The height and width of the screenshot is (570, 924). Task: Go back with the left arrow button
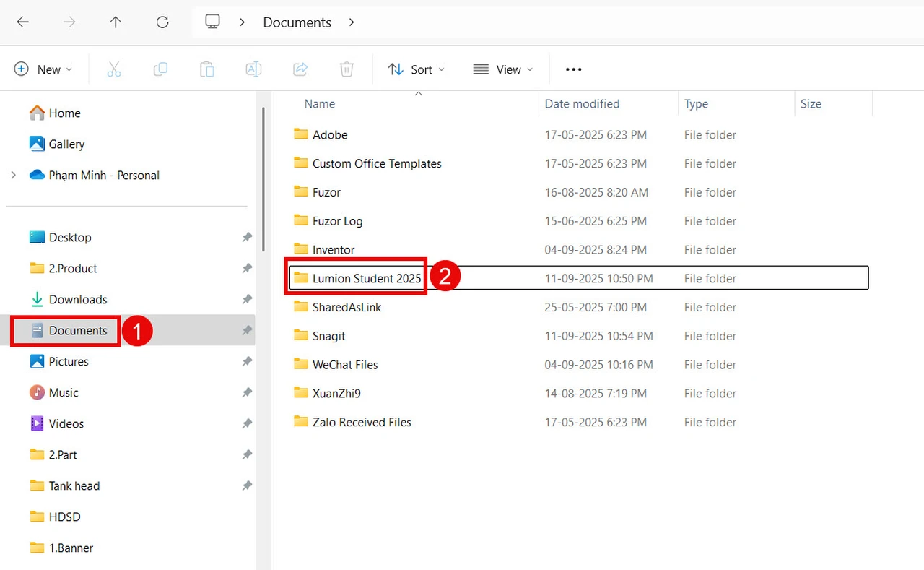[23, 22]
